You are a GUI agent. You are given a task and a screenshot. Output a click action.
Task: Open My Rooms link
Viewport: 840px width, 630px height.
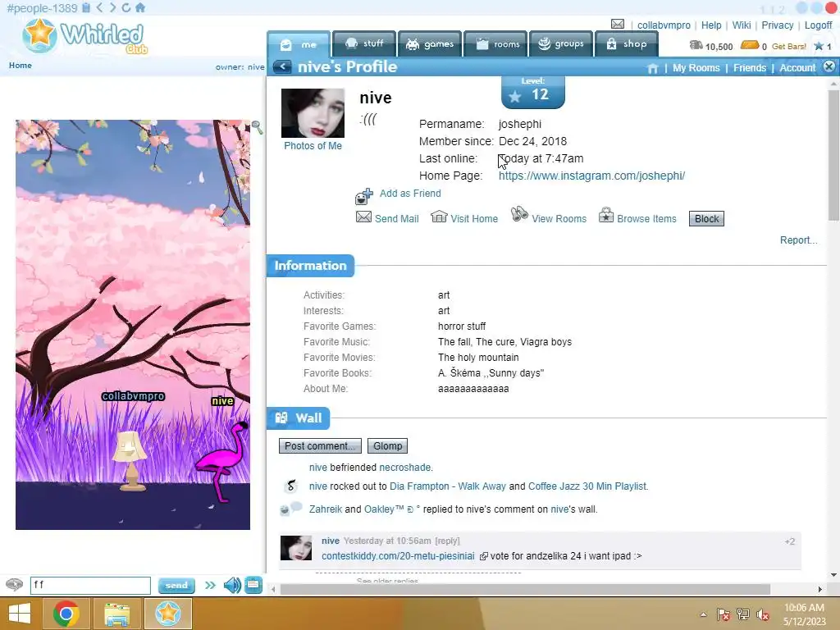(x=696, y=68)
